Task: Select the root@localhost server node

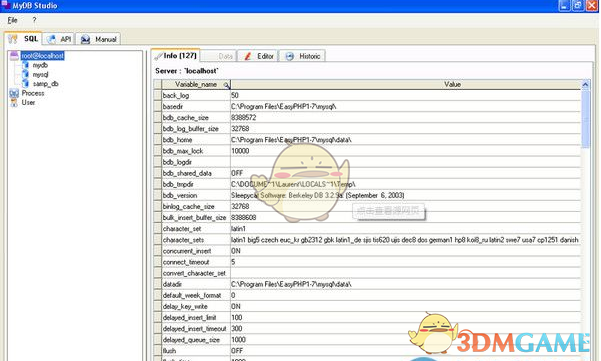Action: [x=43, y=56]
